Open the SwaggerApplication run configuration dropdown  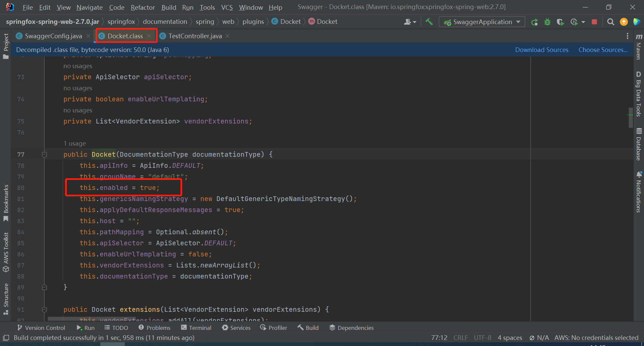click(482, 22)
